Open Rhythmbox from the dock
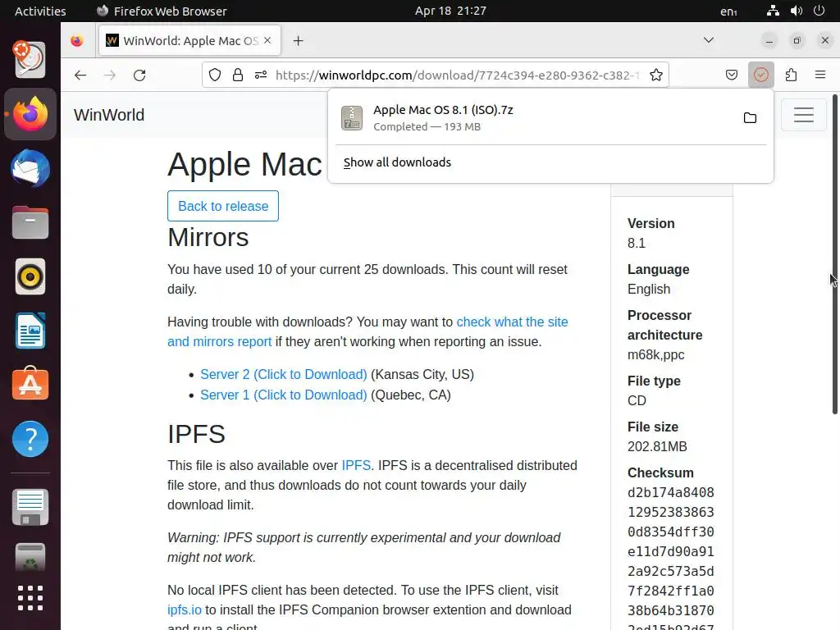This screenshot has width=840, height=630. pos(30,277)
